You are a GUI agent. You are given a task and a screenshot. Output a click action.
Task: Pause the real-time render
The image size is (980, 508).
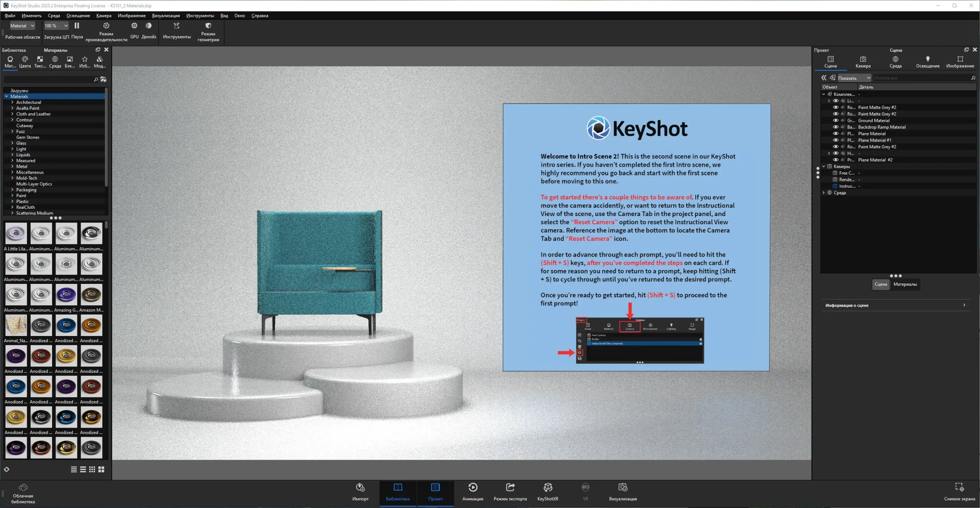77,26
